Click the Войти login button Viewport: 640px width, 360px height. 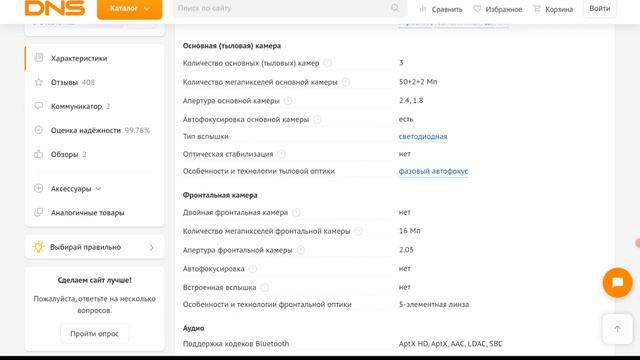pyautogui.click(x=600, y=8)
